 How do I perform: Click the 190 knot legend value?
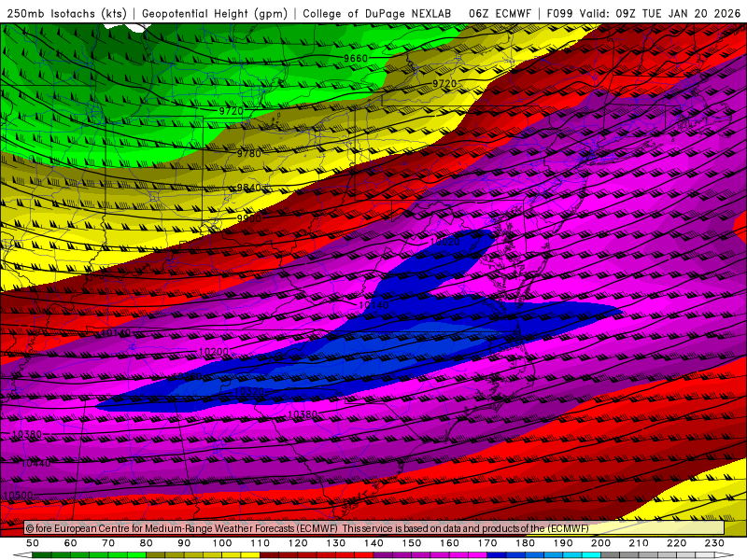point(563,543)
